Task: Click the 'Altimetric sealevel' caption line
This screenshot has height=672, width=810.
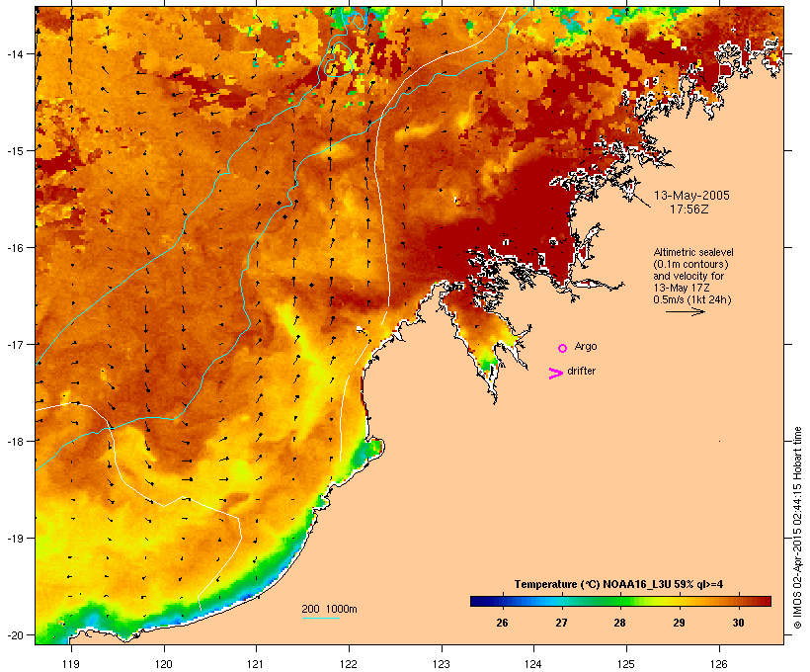Action: point(693,252)
